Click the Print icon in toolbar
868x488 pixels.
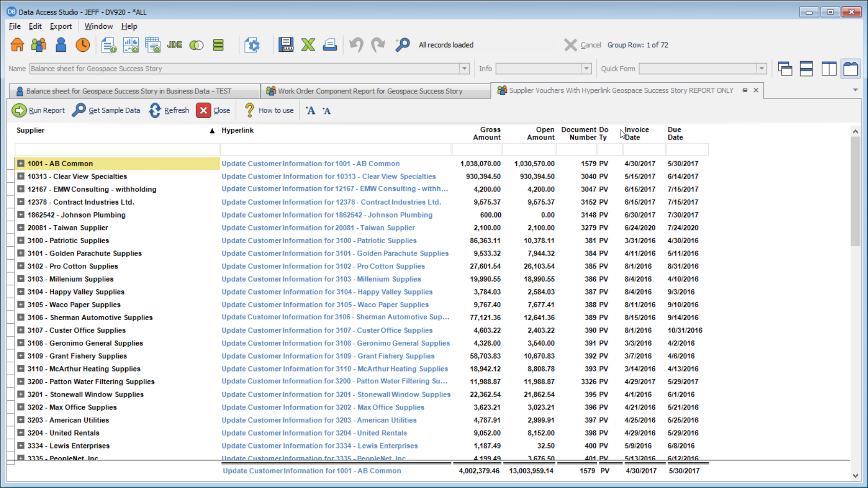[330, 45]
